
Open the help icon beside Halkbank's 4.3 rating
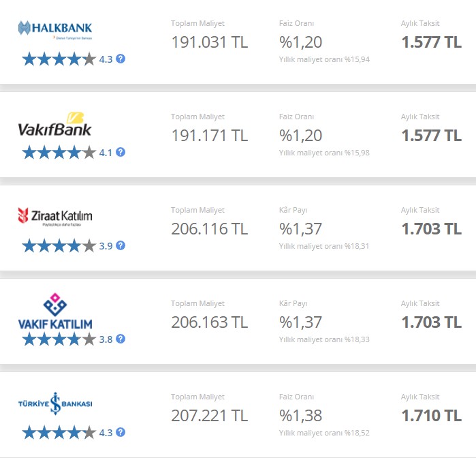(x=121, y=59)
